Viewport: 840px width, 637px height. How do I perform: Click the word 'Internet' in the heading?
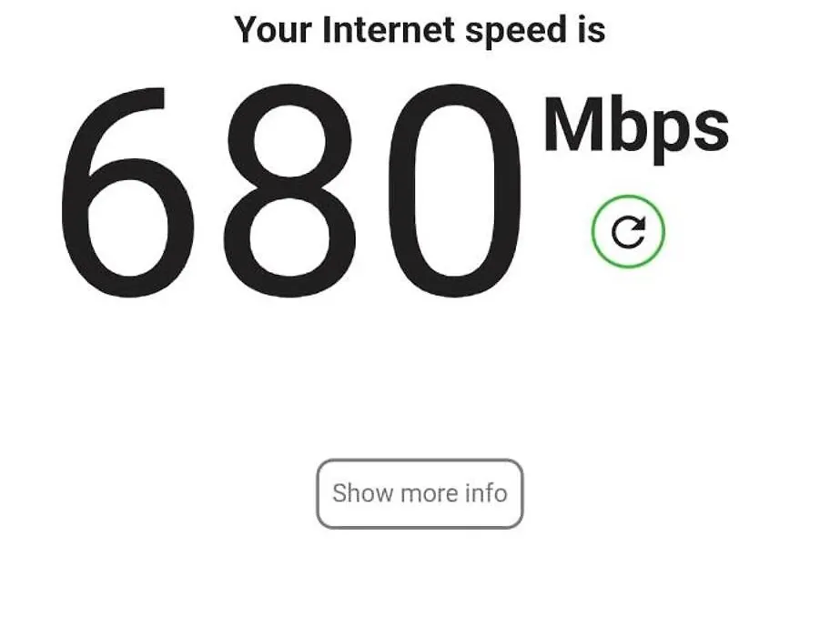(x=389, y=29)
